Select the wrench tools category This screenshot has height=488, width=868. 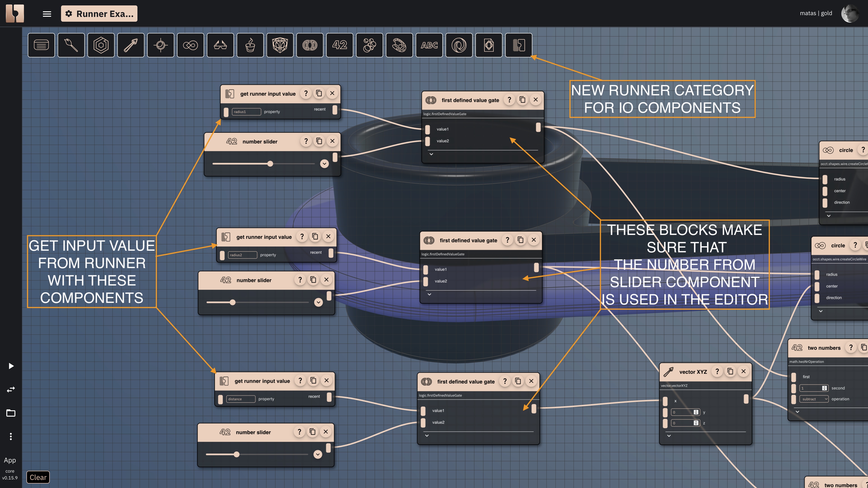[x=71, y=45]
